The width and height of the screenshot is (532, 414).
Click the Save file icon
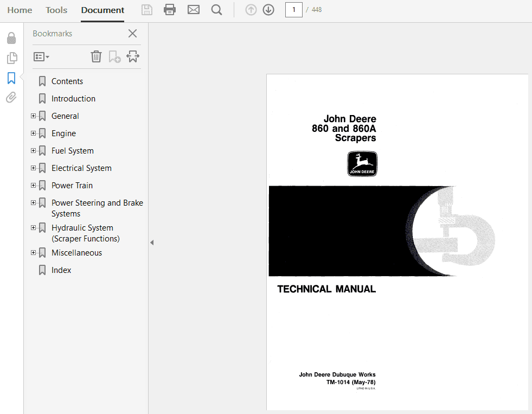(146, 10)
